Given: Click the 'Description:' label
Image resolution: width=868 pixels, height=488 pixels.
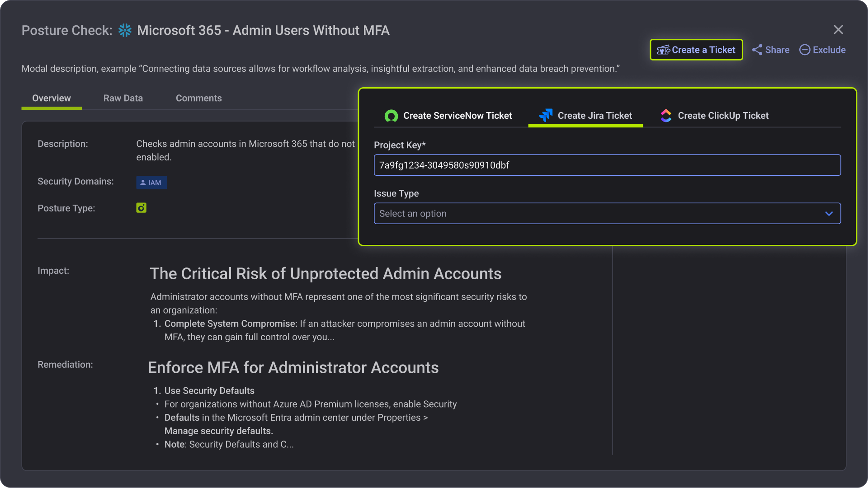Looking at the screenshot, I should (63, 144).
